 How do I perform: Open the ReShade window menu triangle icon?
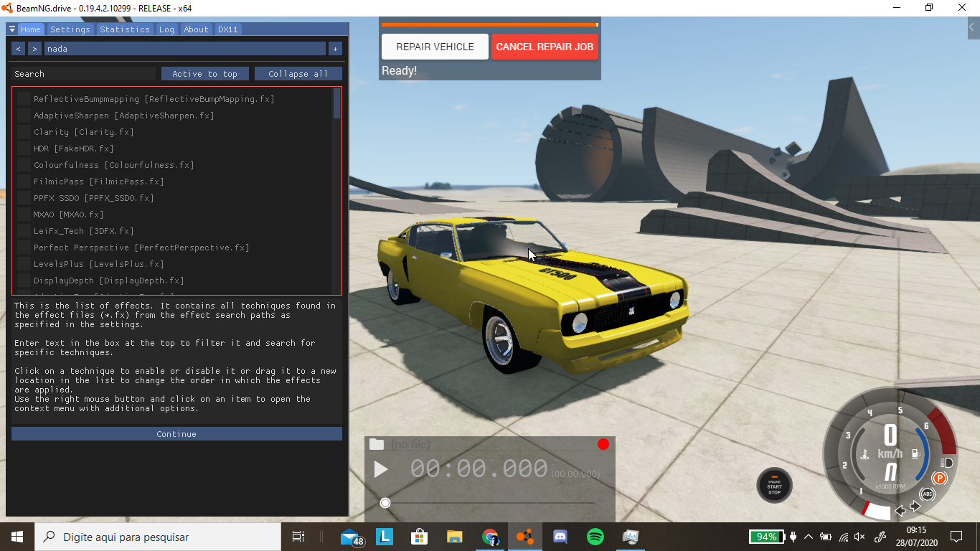11,29
